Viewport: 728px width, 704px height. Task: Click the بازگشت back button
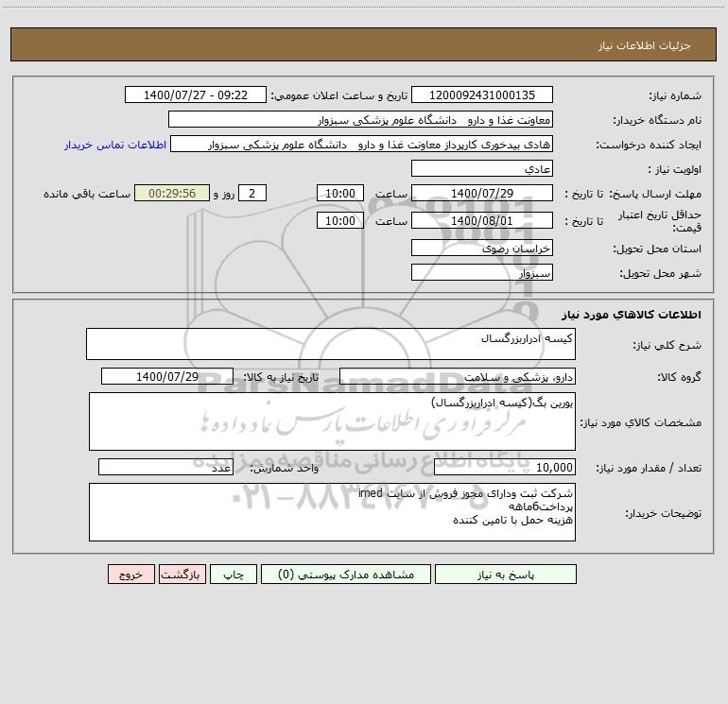tap(182, 574)
